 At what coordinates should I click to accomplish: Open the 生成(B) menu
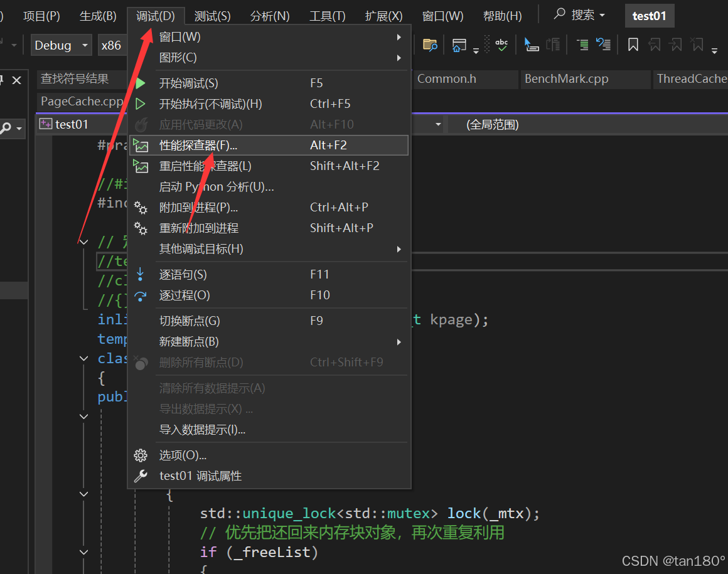pos(98,16)
